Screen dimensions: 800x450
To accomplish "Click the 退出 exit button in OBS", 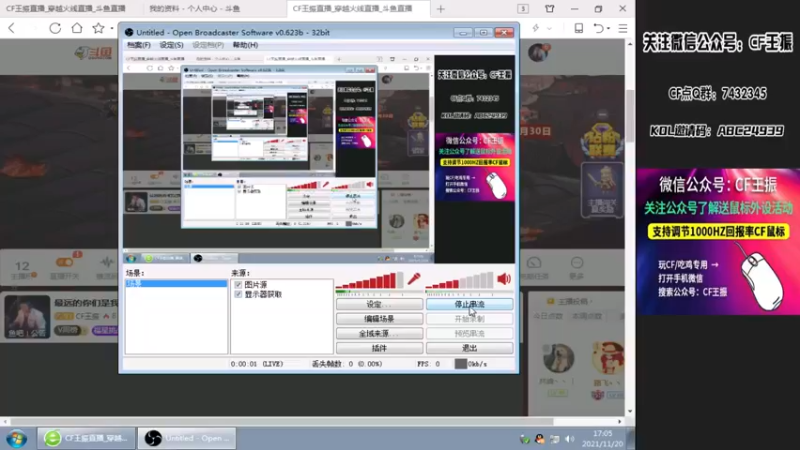I will (469, 348).
